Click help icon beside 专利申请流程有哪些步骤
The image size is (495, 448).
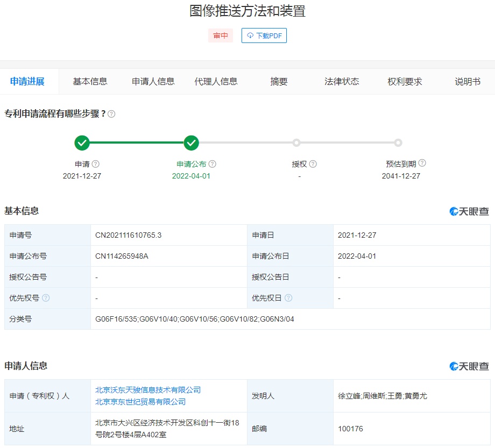(111, 114)
